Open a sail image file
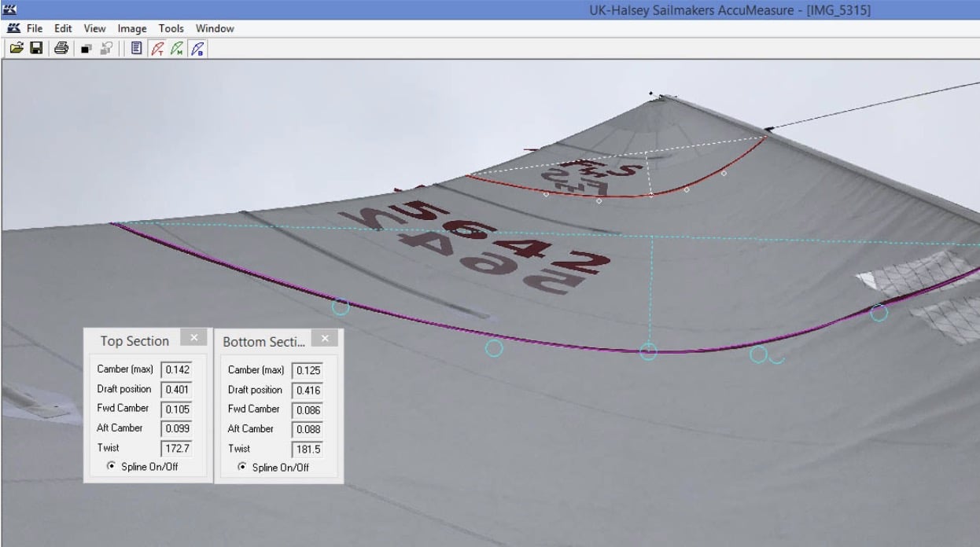Viewport: 980px width, 547px height. tap(17, 48)
